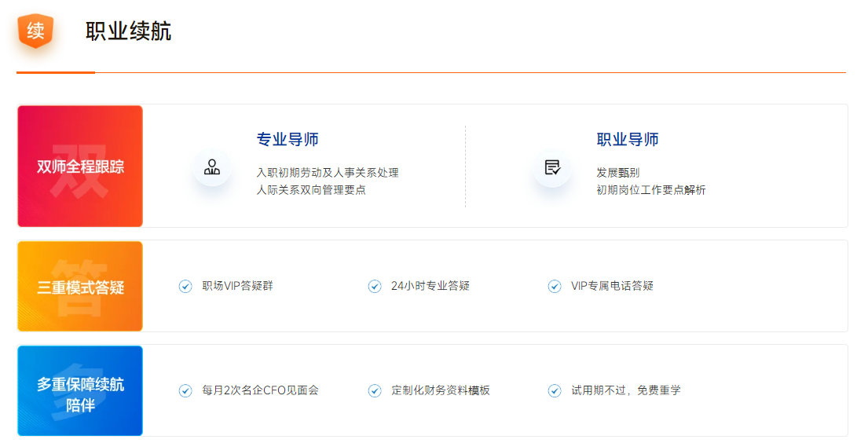Click the 专业导师 heading

click(x=288, y=140)
